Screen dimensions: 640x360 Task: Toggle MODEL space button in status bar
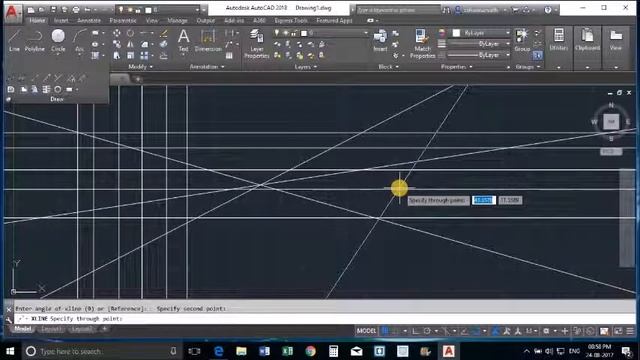366,331
